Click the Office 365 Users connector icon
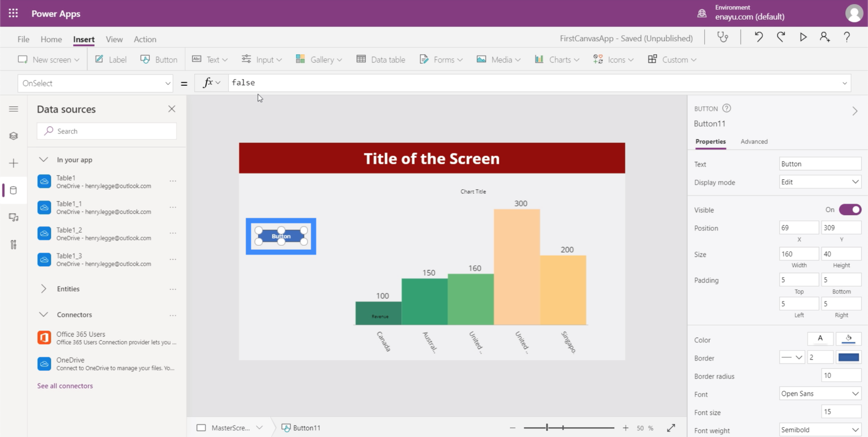This screenshot has width=868, height=437. click(x=44, y=338)
